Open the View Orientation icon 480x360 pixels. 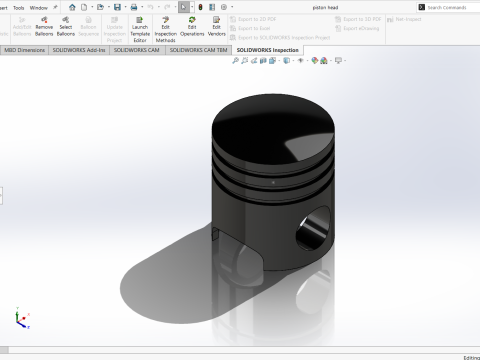pos(272,61)
